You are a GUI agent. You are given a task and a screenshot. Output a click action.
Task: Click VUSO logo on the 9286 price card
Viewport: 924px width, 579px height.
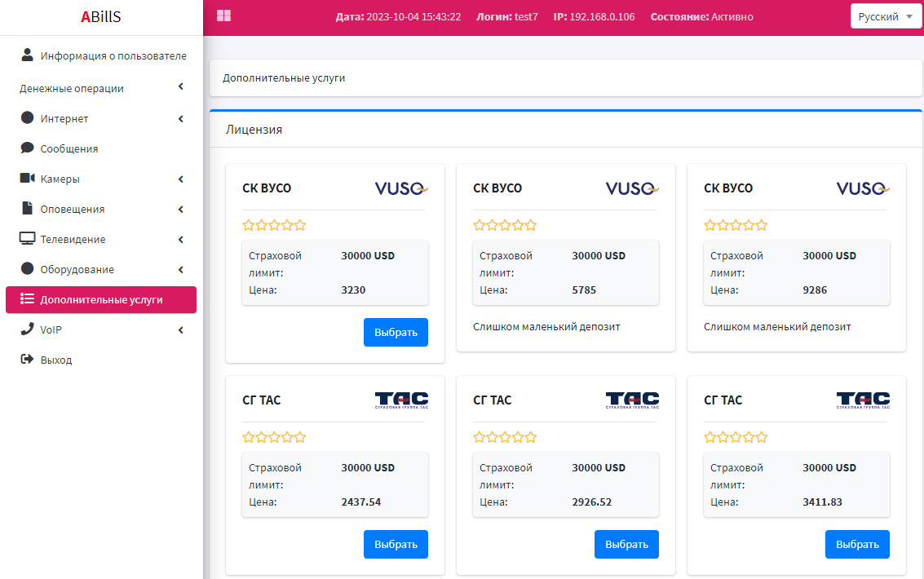coord(864,188)
